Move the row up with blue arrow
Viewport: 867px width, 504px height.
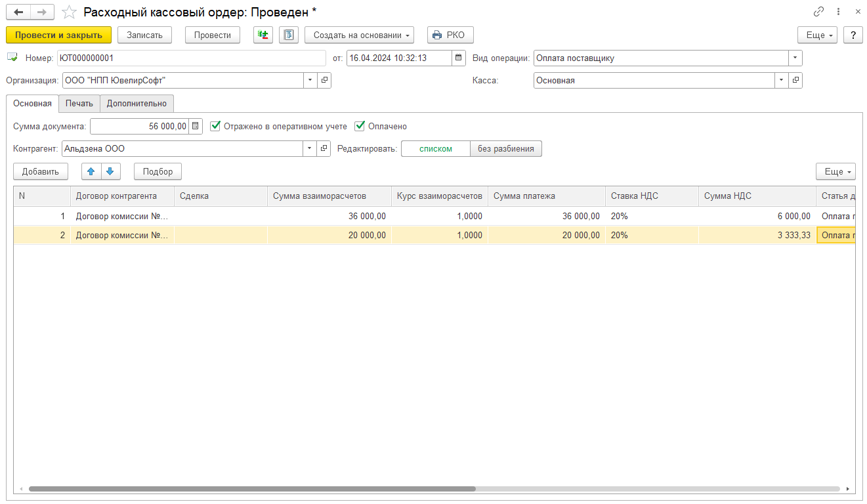pos(91,171)
